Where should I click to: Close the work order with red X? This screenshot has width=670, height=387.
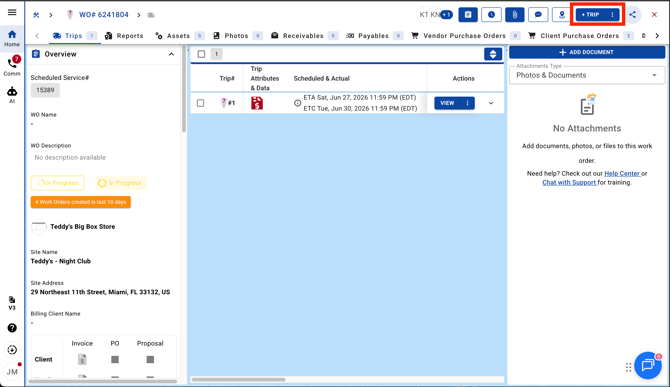pyautogui.click(x=654, y=15)
